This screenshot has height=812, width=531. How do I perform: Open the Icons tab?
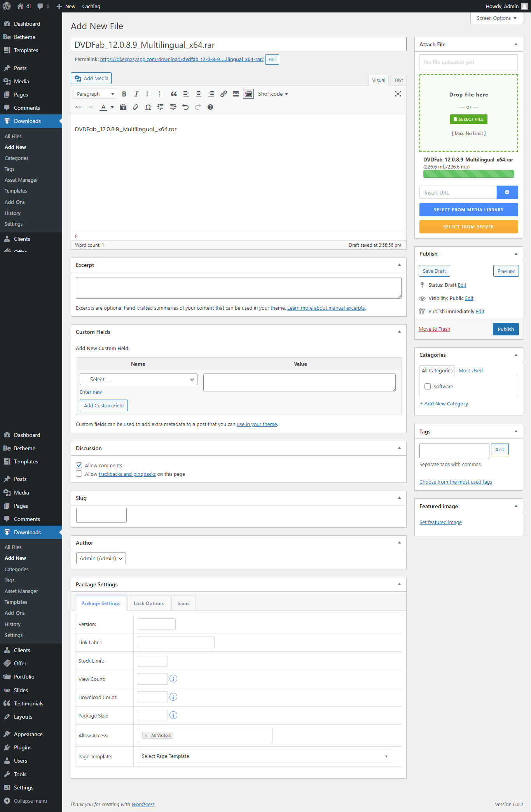pyautogui.click(x=183, y=603)
